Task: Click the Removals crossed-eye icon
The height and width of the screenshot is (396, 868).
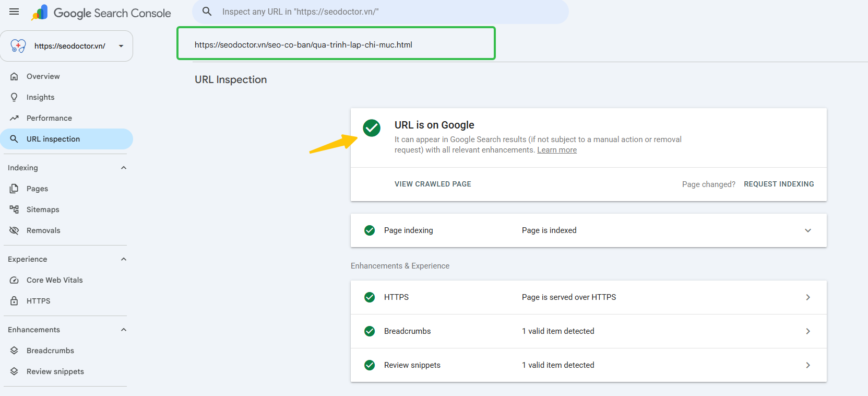Action: [14, 230]
